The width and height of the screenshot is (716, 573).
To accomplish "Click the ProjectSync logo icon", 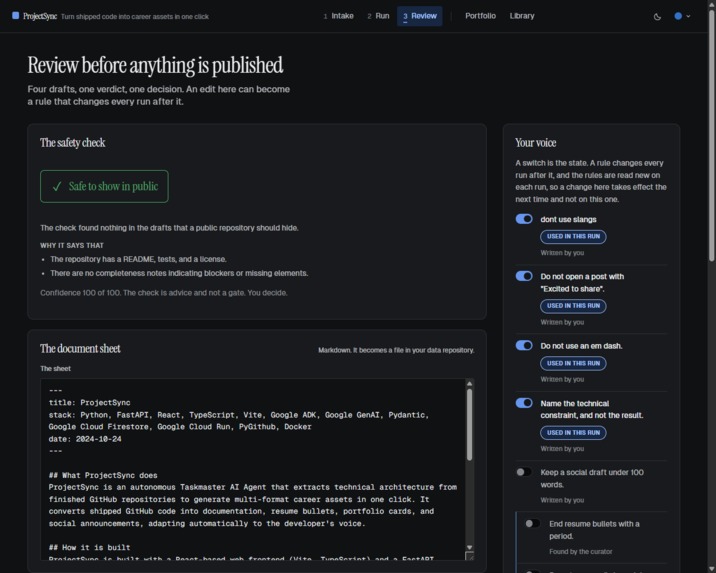I will point(16,16).
